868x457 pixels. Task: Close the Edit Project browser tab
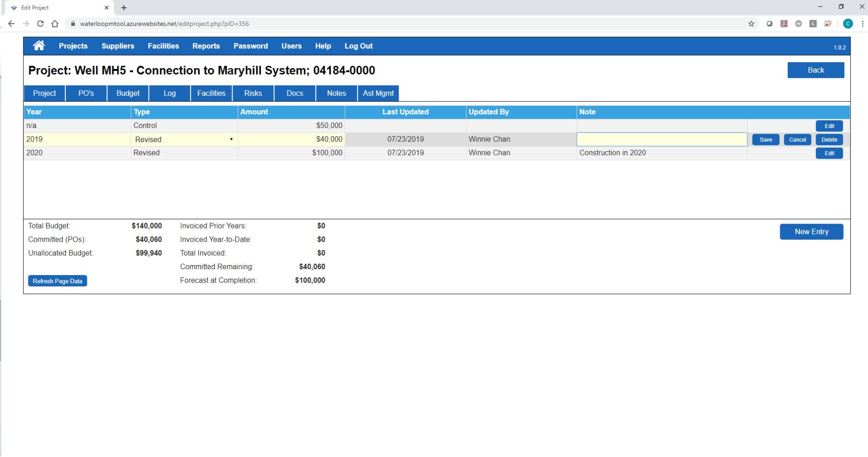[x=106, y=8]
